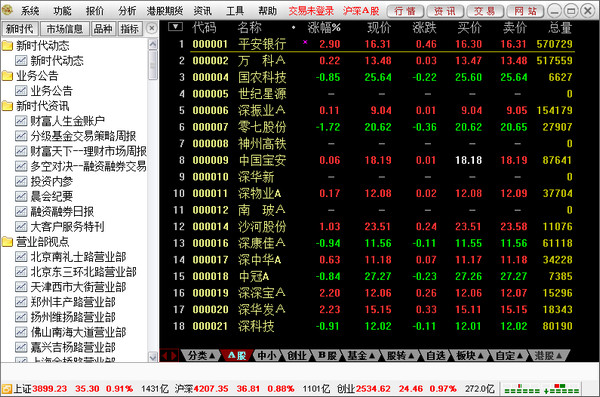600x397 pixels.
Task: Click sidebar scrollbar up arrow
Action: click(x=153, y=44)
